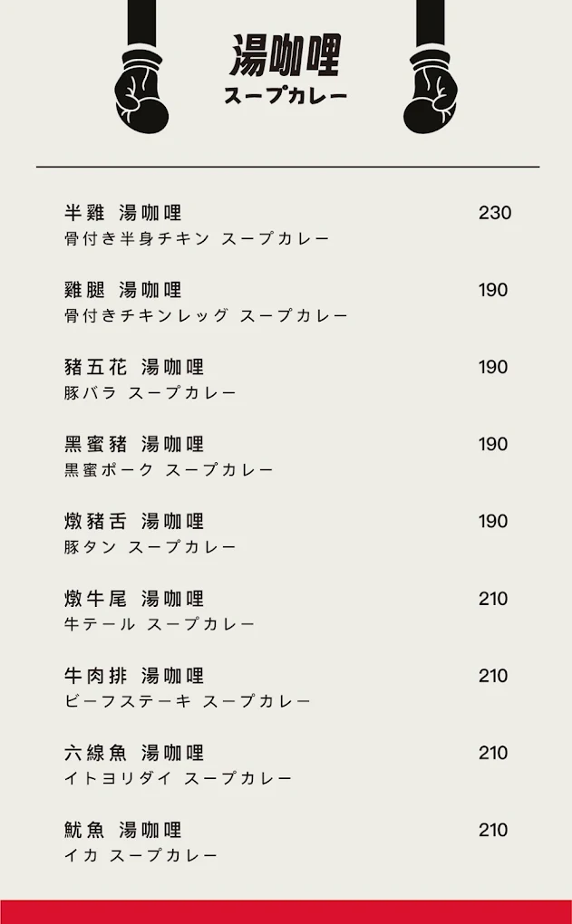Click the red footer bar
572x924 pixels.
click(286, 911)
